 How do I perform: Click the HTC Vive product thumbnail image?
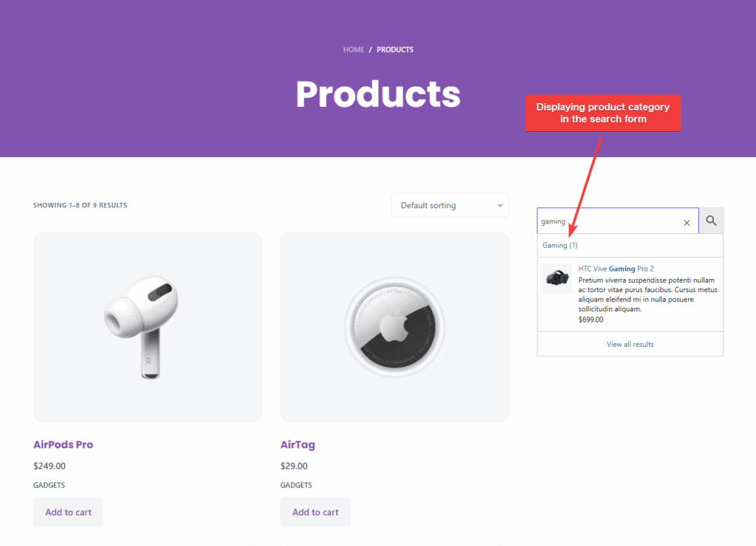click(x=556, y=278)
